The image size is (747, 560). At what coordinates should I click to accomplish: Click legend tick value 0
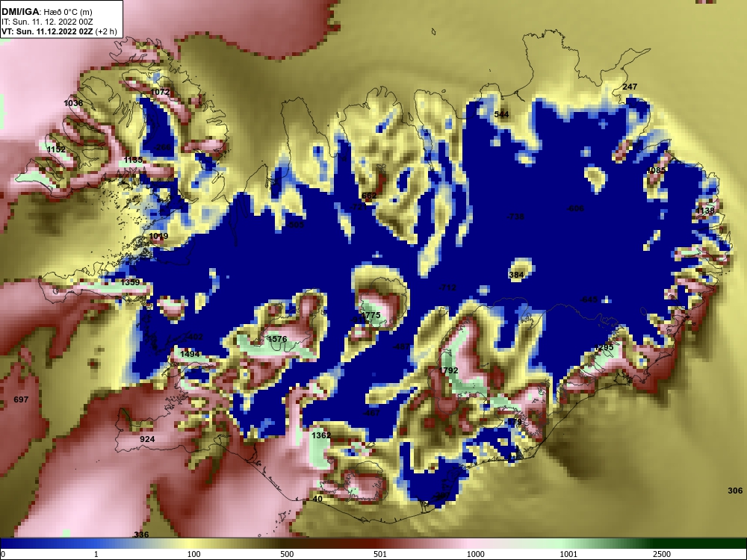click(x=3, y=554)
